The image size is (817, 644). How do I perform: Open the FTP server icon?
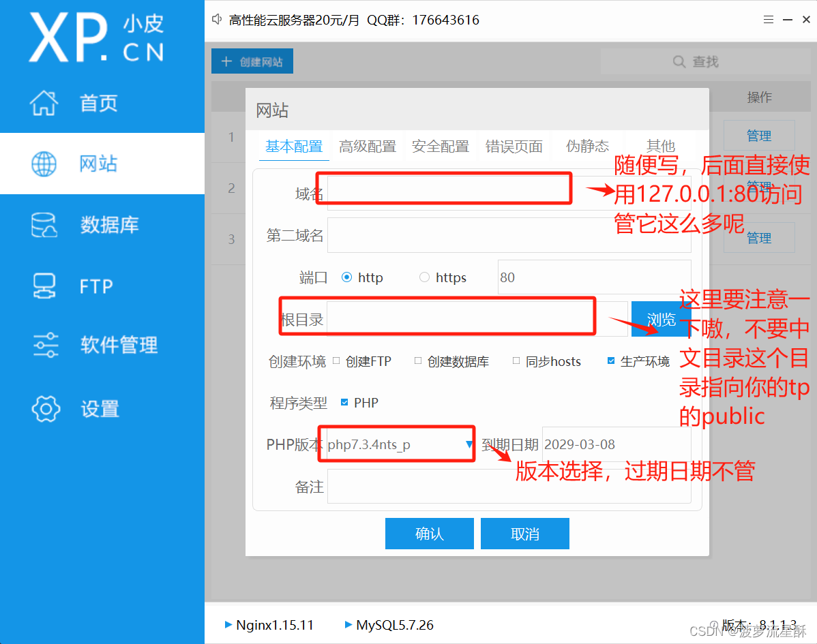[44, 286]
